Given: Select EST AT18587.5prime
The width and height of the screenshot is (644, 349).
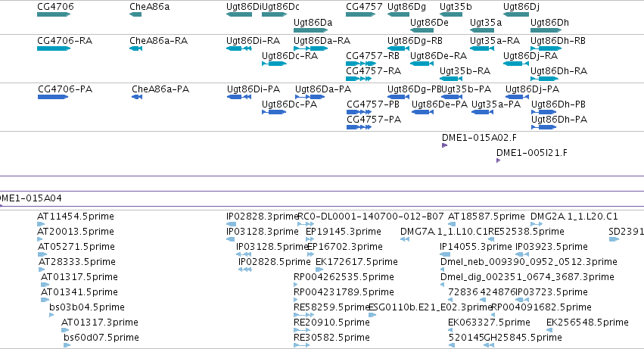Looking at the screenshot, I should (451, 224).
